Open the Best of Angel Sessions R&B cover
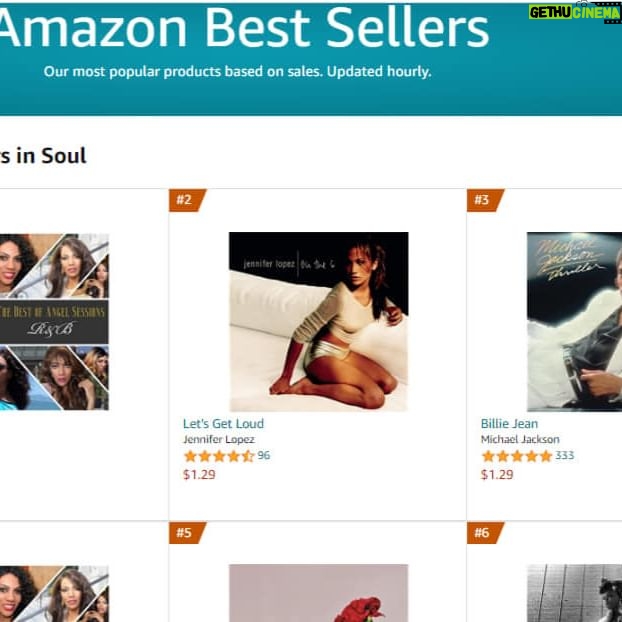Image resolution: width=622 pixels, height=622 pixels. 54,321
